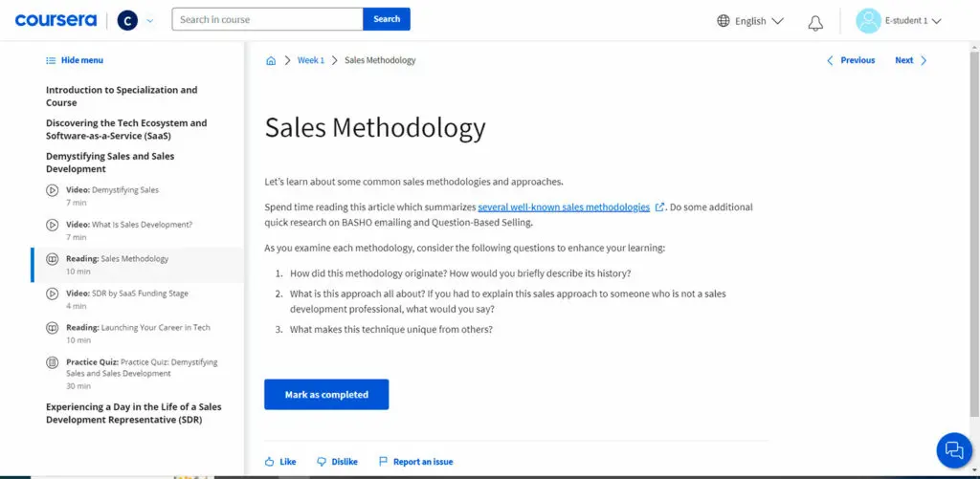The width and height of the screenshot is (980, 479).
Task: Open Reading: Launching Your Career in Tech
Action: coord(138,327)
